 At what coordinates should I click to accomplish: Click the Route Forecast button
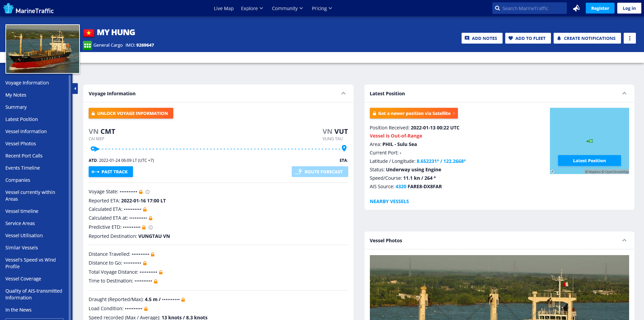coord(320,172)
